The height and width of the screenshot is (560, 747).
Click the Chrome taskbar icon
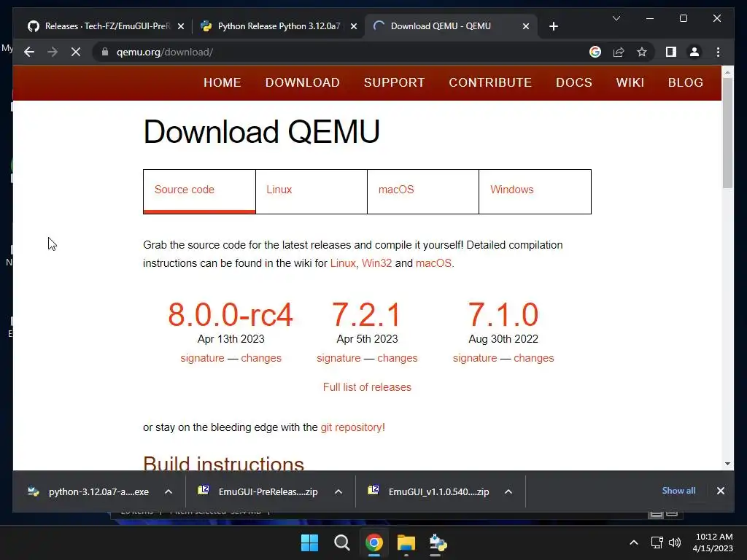coord(374,542)
